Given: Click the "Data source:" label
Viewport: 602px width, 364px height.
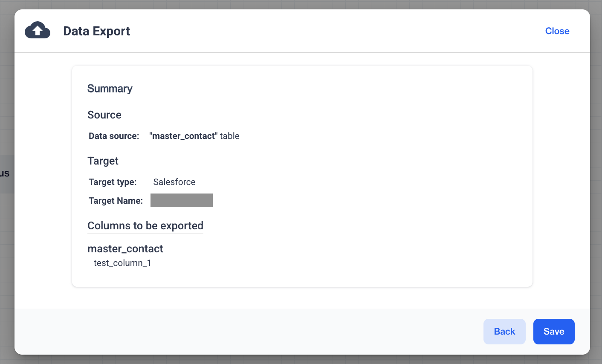Looking at the screenshot, I should click(x=114, y=136).
